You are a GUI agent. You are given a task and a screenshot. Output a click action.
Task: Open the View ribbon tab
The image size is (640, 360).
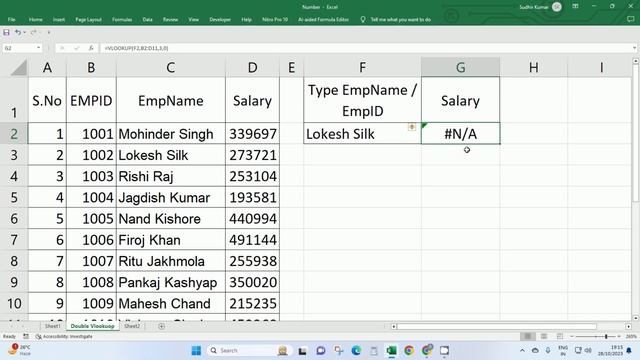193,19
